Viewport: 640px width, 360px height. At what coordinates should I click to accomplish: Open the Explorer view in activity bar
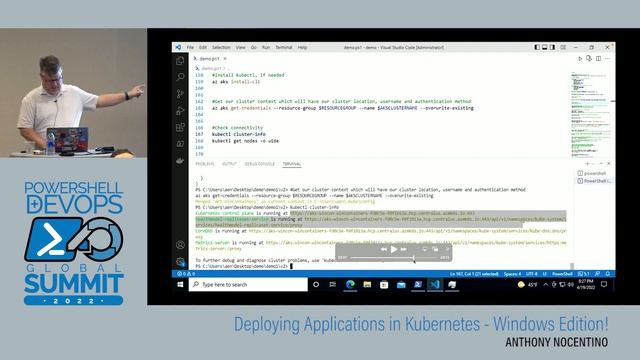[180, 61]
